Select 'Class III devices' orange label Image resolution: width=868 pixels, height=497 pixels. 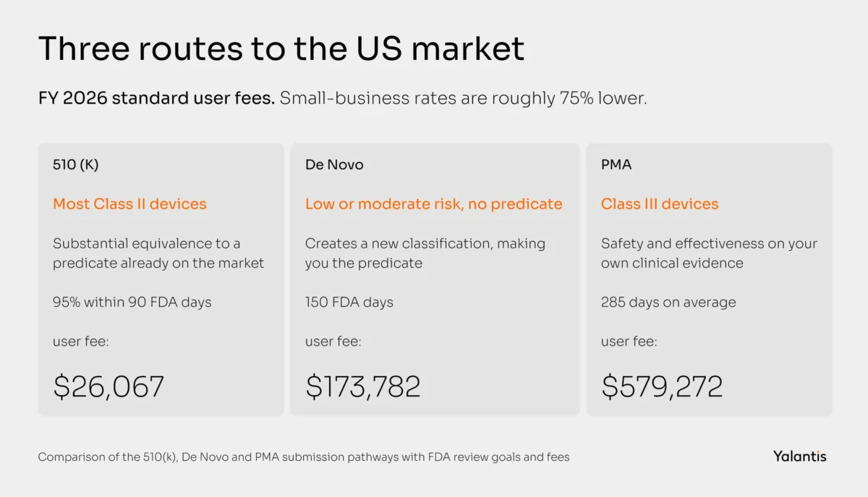pos(660,204)
